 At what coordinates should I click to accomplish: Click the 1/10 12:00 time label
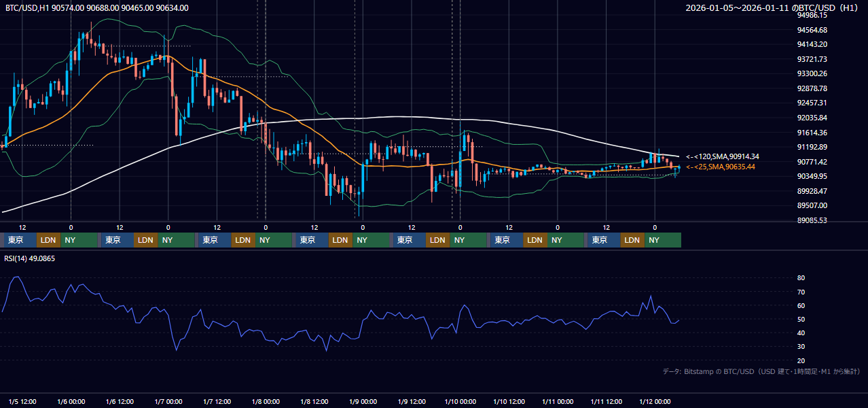[x=509, y=401]
